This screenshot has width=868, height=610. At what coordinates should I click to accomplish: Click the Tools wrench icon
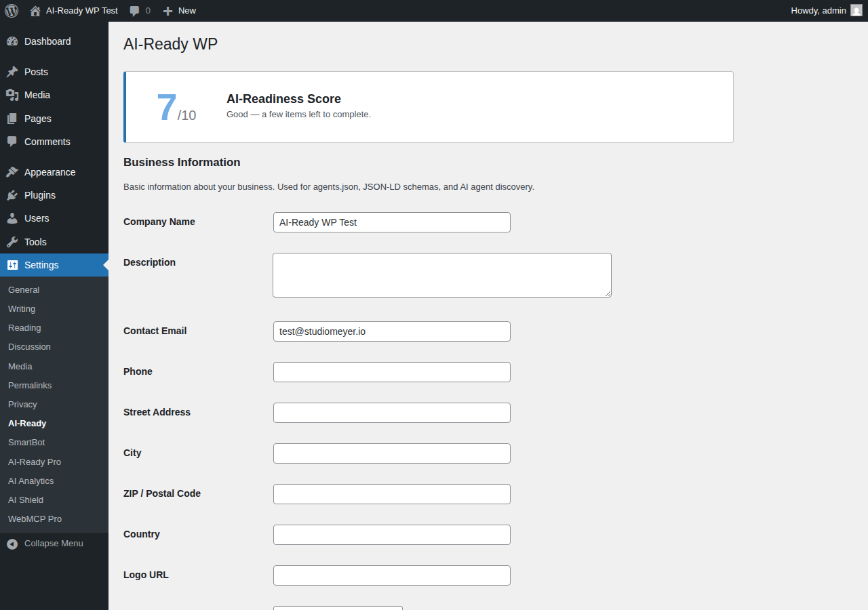12,242
